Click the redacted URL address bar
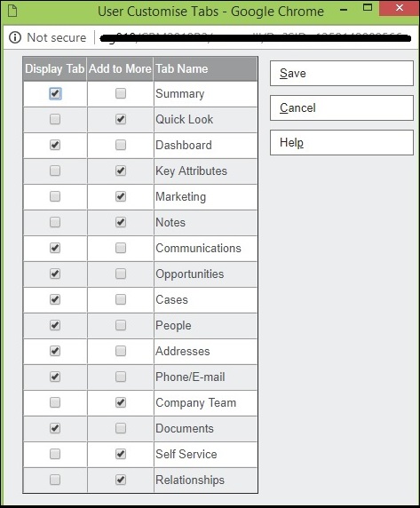The height and width of the screenshot is (508, 420). pos(255,38)
